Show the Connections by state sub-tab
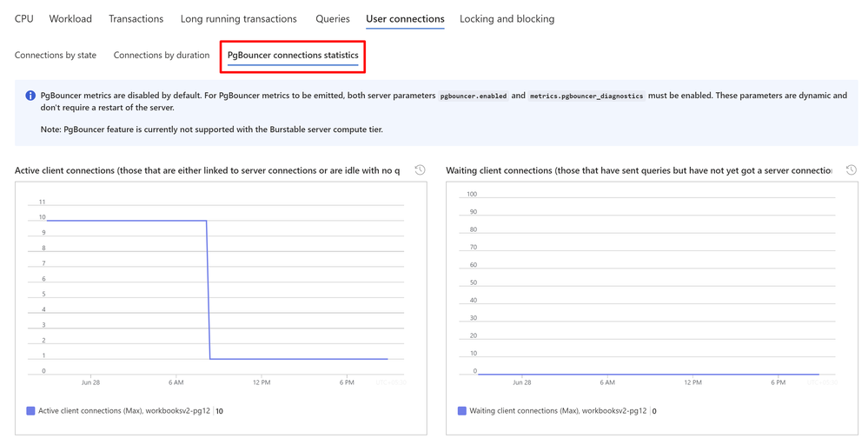This screenshot has width=868, height=445. click(56, 55)
